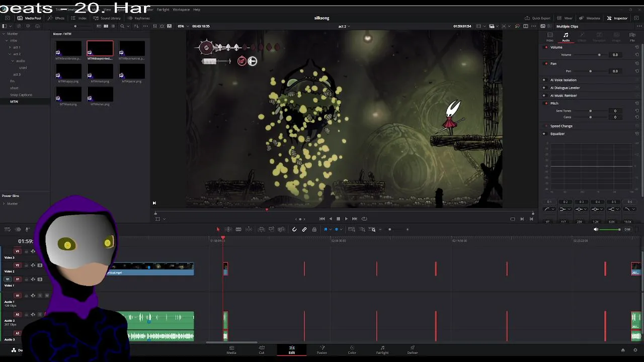644x362 pixels.
Task: Switch to Audio tab in Inspector
Action: click(566, 37)
